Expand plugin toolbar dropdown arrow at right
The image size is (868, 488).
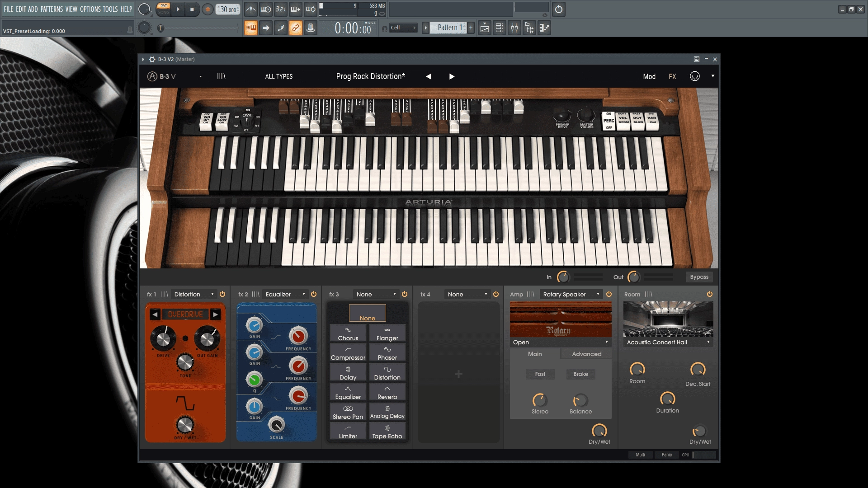click(713, 76)
